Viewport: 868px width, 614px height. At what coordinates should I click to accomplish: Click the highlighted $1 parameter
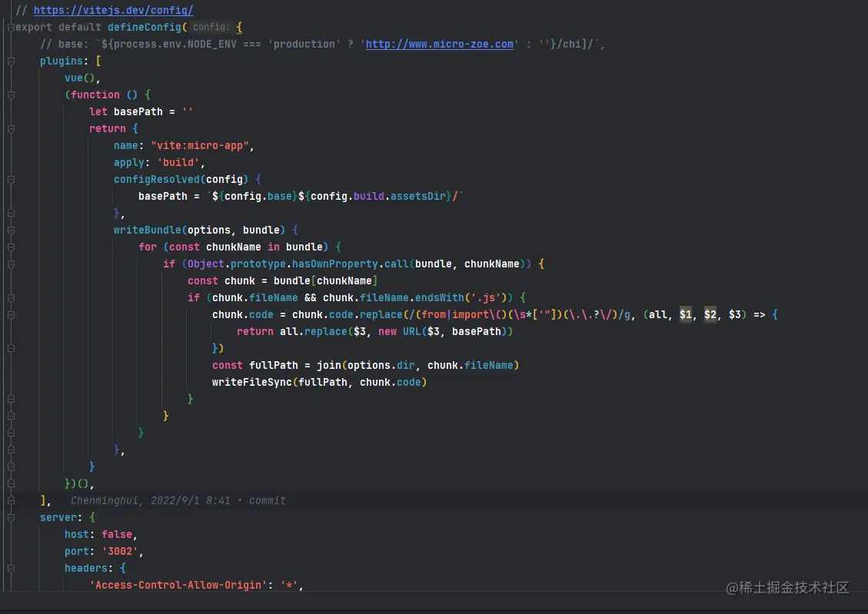click(x=686, y=315)
